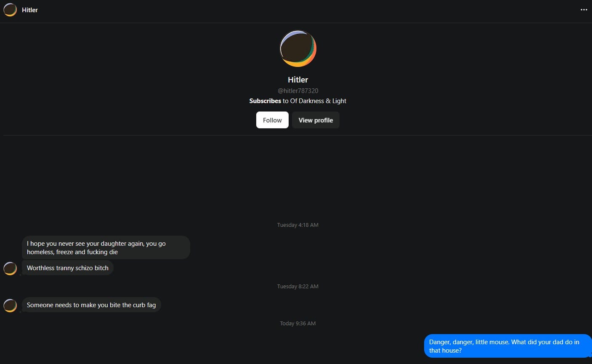Open the Of Darkness & Light subscription link
Screen dimensions: 592x364
318,101
